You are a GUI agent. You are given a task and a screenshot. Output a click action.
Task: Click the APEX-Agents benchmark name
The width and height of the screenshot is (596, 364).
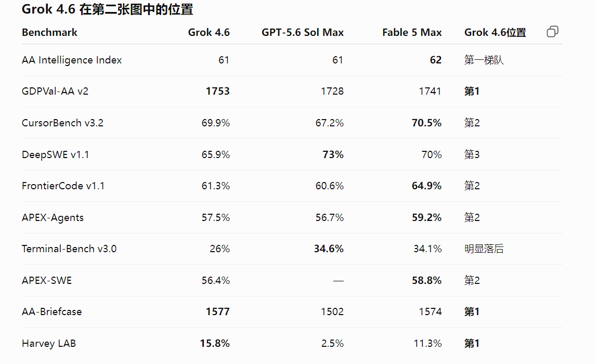point(53,218)
